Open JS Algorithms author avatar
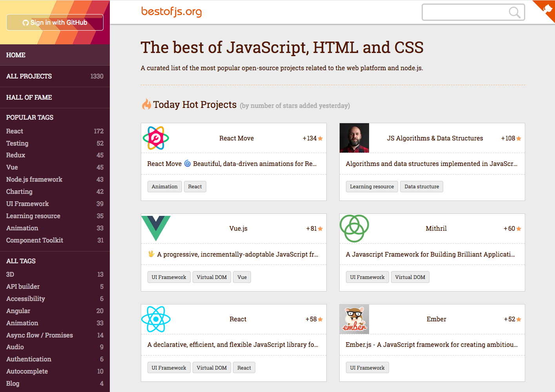 [x=354, y=138]
